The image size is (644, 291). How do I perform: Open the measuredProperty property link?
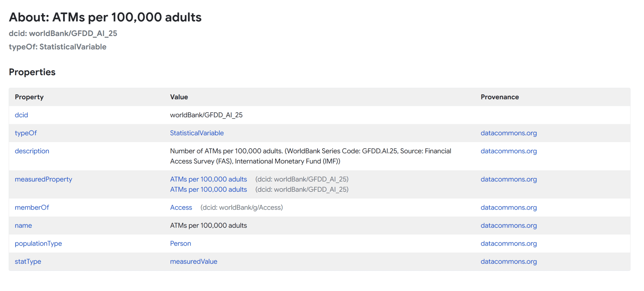(44, 179)
